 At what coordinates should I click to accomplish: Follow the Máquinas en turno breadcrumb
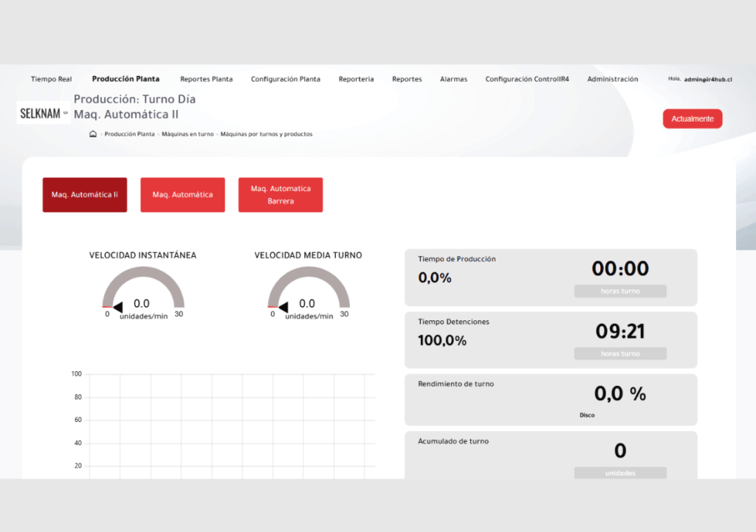(x=188, y=134)
